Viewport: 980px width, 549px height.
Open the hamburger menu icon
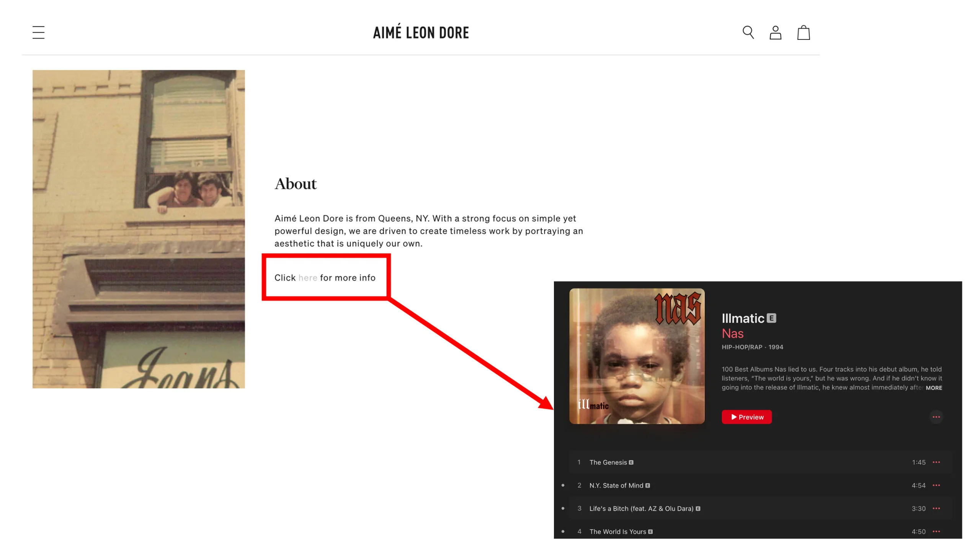click(x=38, y=33)
